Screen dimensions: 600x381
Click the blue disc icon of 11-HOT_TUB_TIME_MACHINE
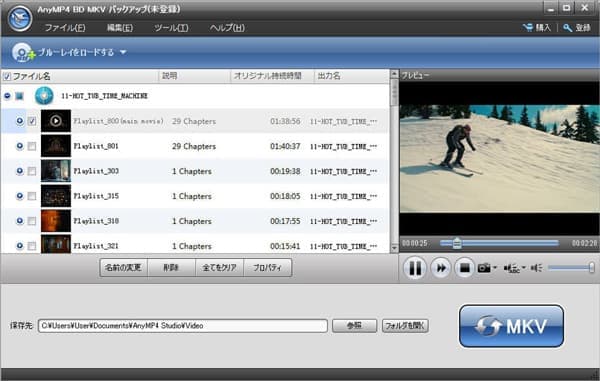[x=44, y=96]
